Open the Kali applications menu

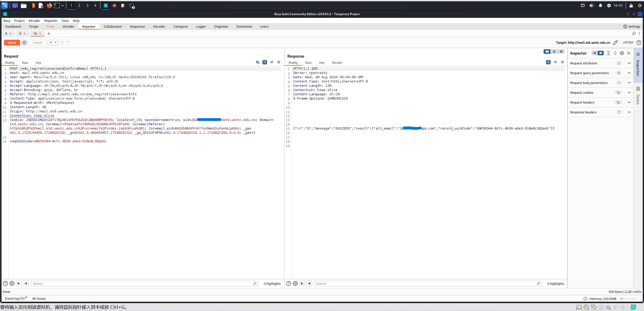(5, 6)
